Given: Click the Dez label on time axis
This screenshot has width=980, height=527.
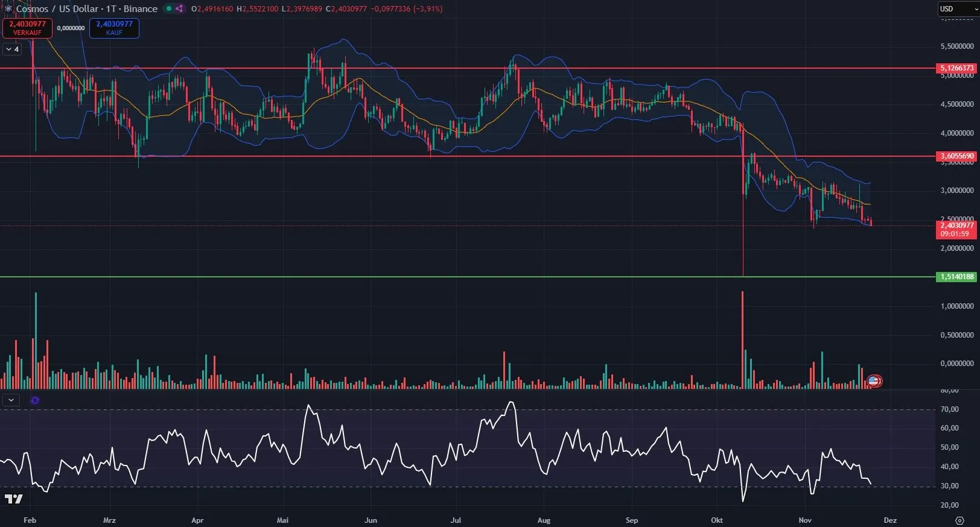Looking at the screenshot, I should (890, 520).
